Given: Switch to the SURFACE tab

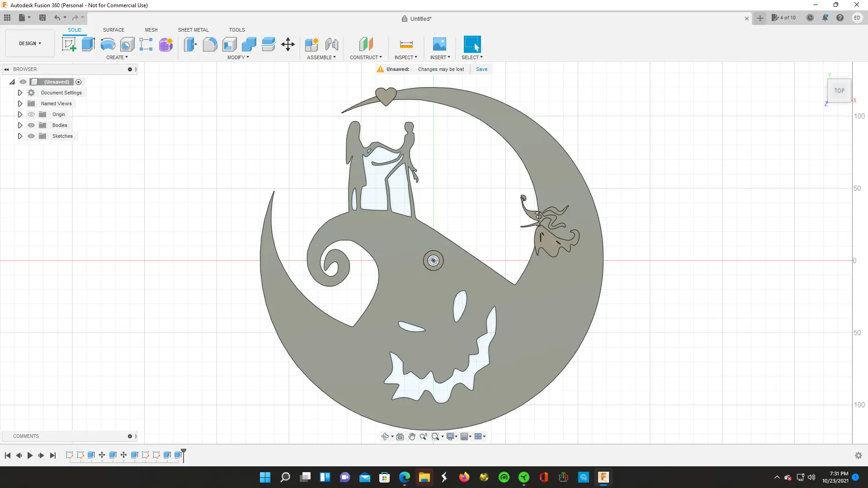Looking at the screenshot, I should [x=113, y=30].
